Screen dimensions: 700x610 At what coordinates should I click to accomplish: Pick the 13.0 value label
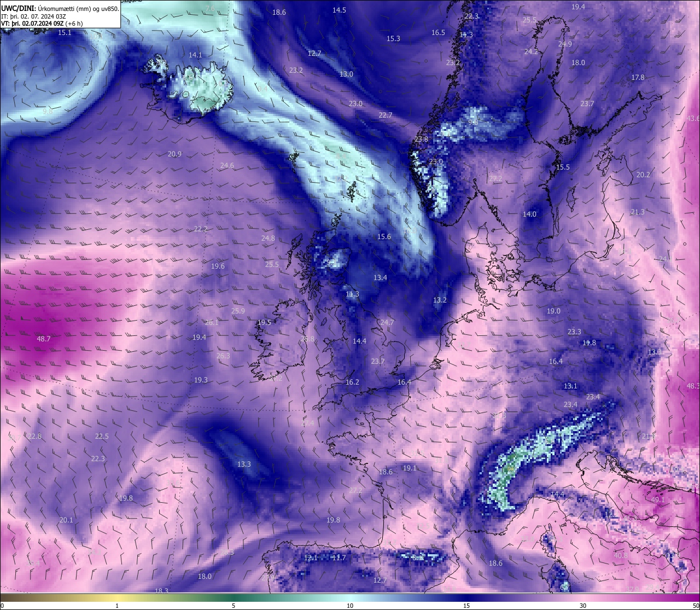346,74
